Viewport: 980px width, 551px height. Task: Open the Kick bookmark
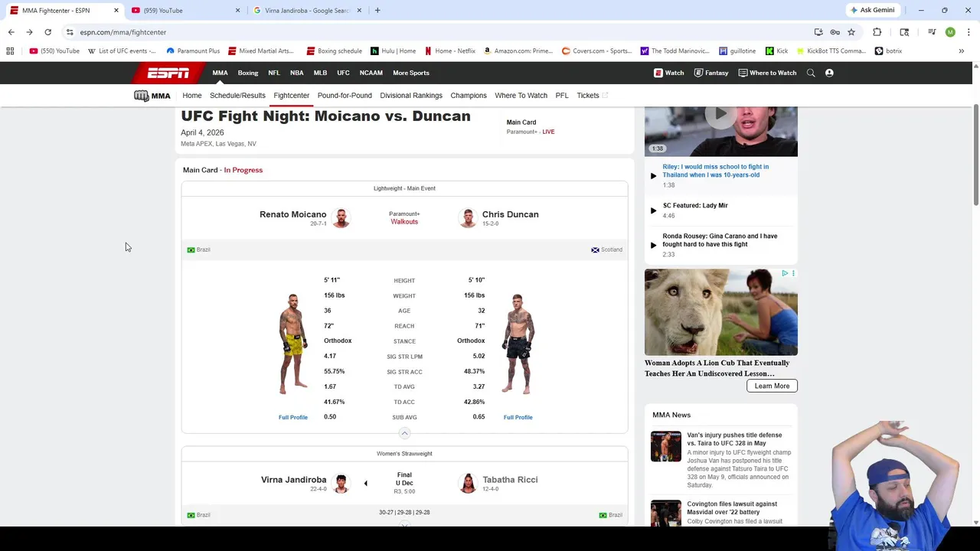pos(776,51)
